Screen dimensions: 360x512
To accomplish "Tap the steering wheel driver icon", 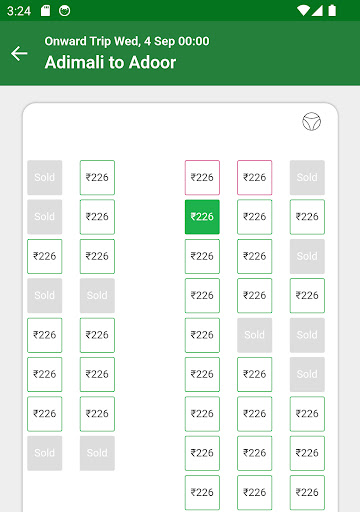I will (311, 122).
